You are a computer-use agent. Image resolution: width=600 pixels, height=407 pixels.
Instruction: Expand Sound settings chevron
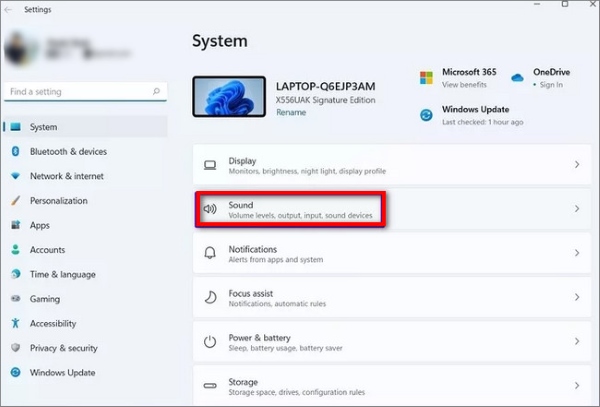577,208
